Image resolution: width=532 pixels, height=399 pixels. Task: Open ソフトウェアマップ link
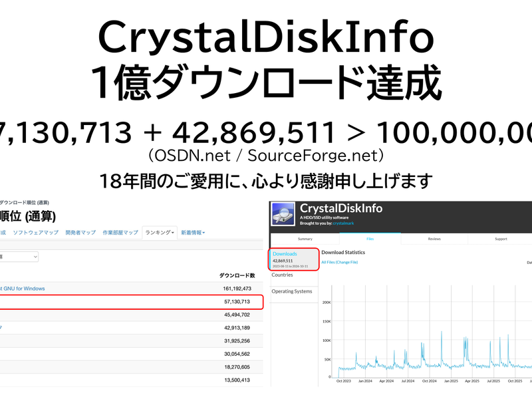[x=36, y=232]
